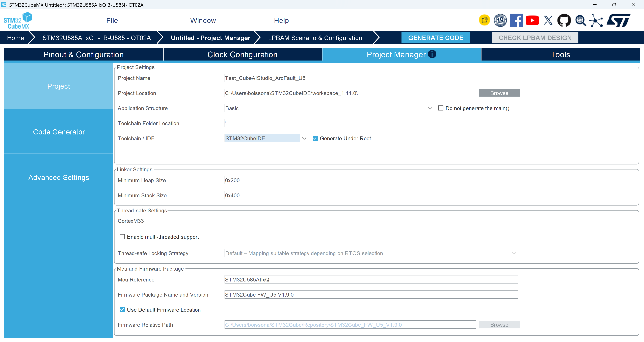Screen dimensions: 644x342
Task: Open the Toolchain / IDE dropdown
Action: pyautogui.click(x=266, y=138)
